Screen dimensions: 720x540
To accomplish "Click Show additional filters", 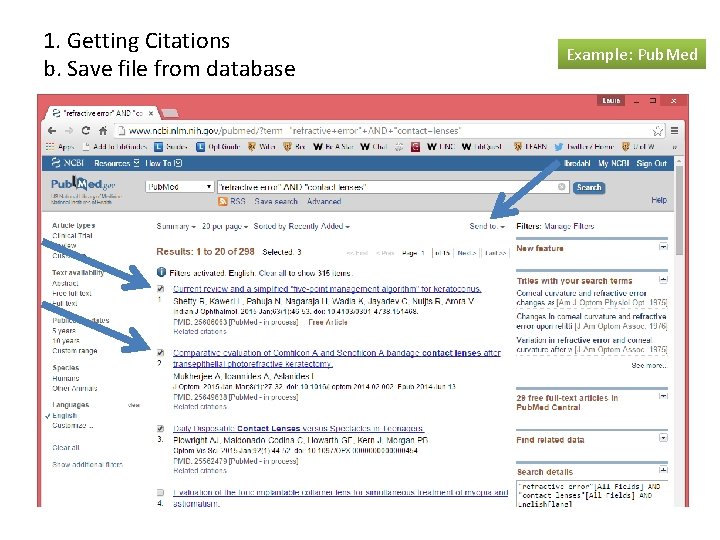I will pos(87,465).
